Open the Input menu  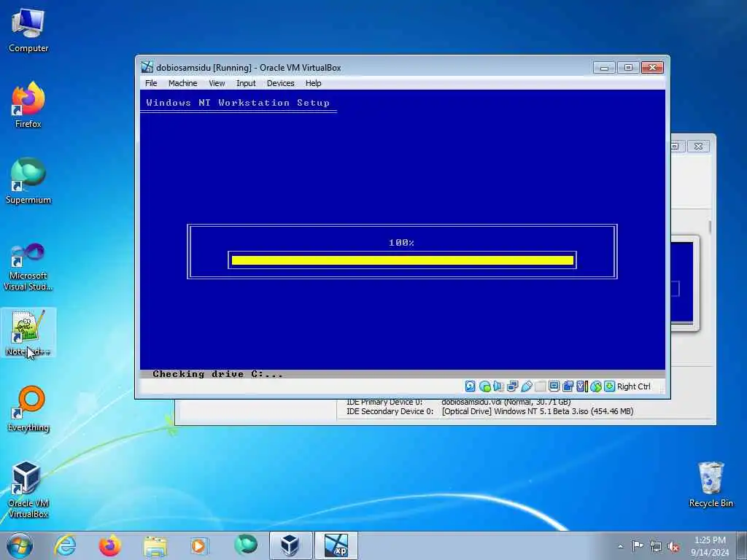click(246, 83)
